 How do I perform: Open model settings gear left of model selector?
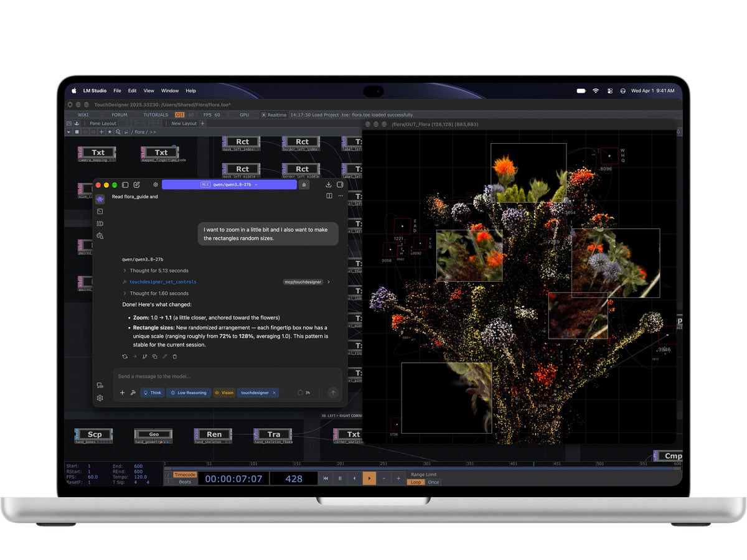(156, 185)
